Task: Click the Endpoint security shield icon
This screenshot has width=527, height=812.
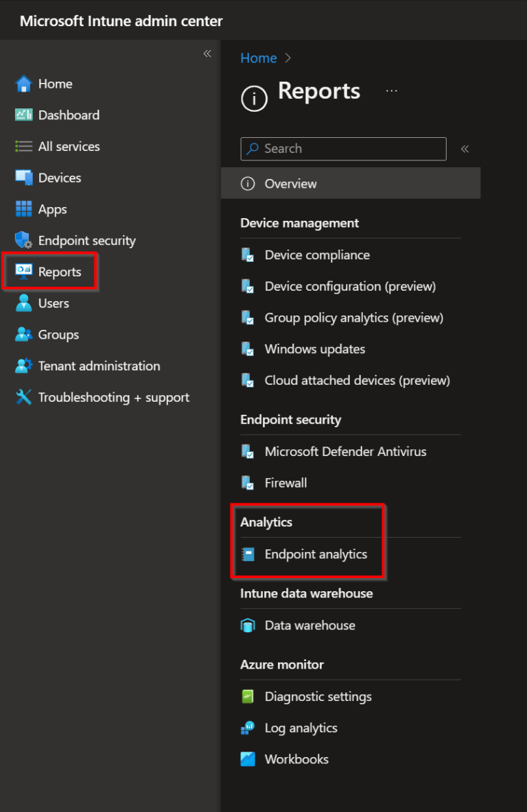Action: pos(24,241)
